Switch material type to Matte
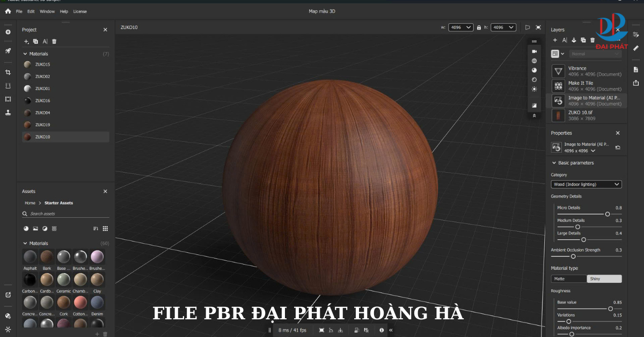This screenshot has height=337, width=644. pyautogui.click(x=568, y=279)
